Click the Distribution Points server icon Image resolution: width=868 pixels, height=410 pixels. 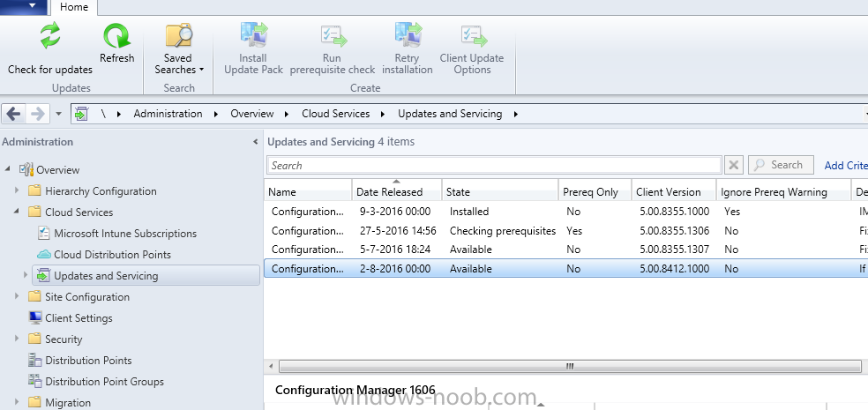tap(35, 361)
